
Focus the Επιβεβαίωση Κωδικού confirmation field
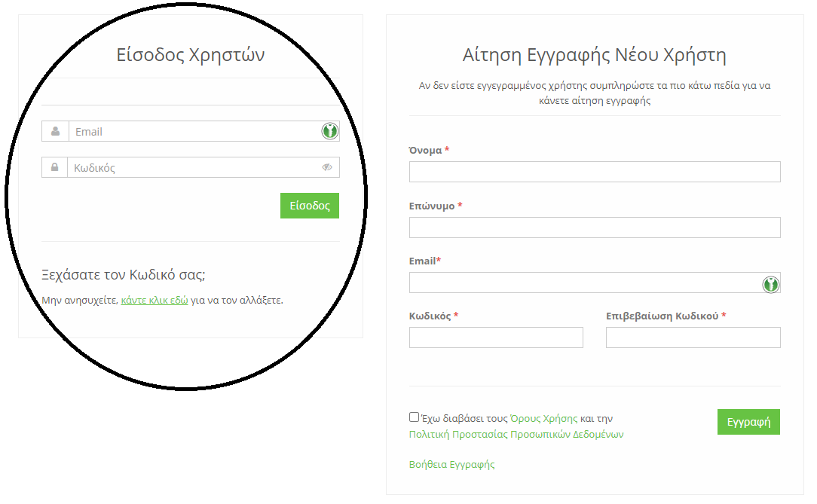pyautogui.click(x=693, y=337)
